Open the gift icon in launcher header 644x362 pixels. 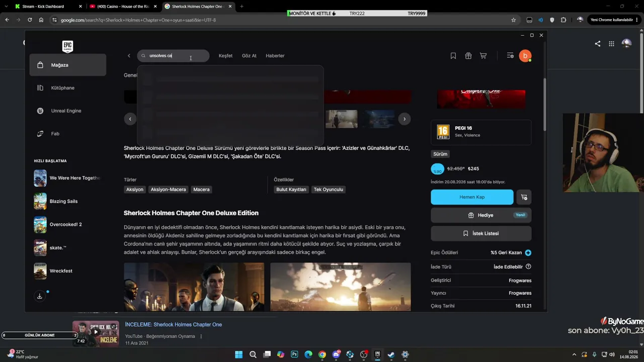[468, 56]
